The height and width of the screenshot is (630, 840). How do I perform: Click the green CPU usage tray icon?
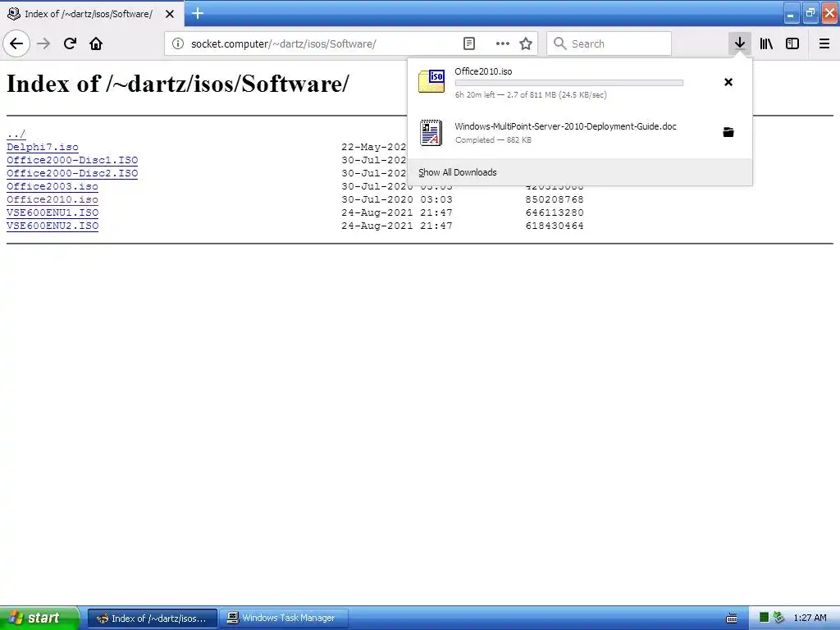765,618
